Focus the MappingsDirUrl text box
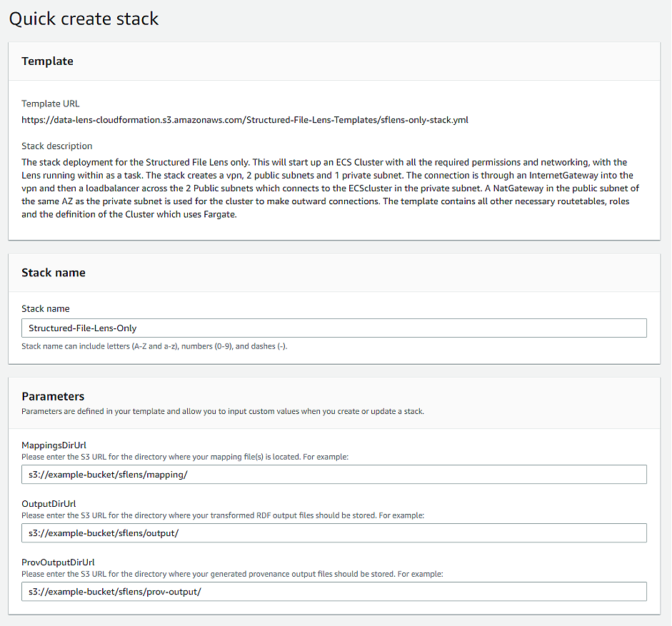This screenshot has height=626, width=672. (x=334, y=475)
